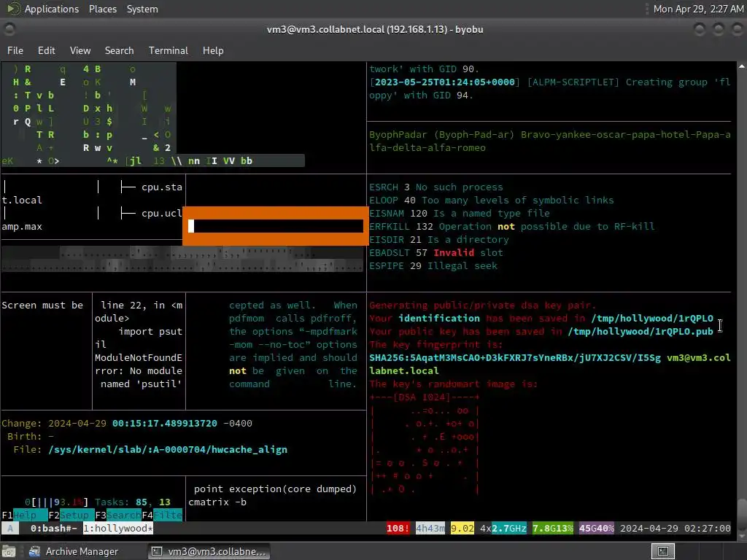This screenshot has height=560, width=747.
Task: Click the byobu logo 'A' in status bar
Action: 10,528
